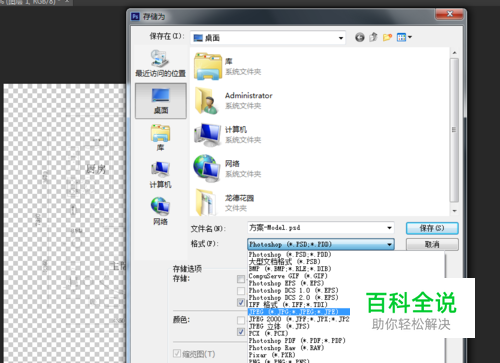Select the Administrator folder in file list
500x363 pixels.
click(233, 100)
